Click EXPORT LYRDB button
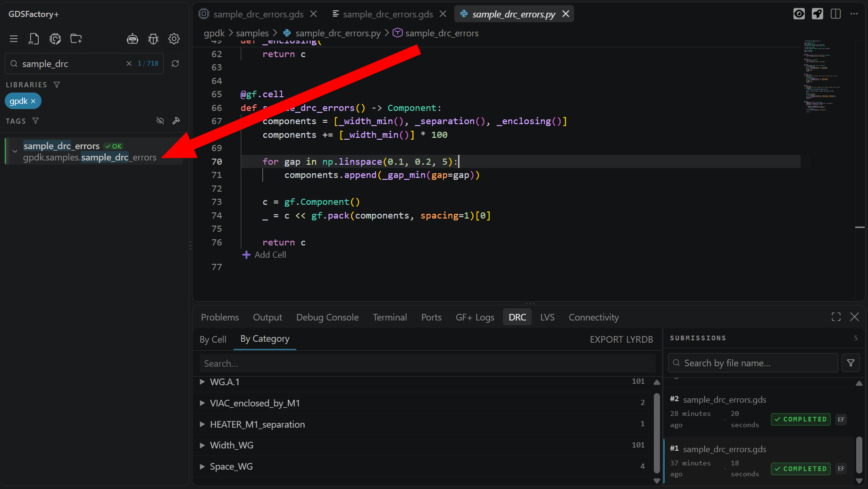The image size is (868, 489). [621, 339]
